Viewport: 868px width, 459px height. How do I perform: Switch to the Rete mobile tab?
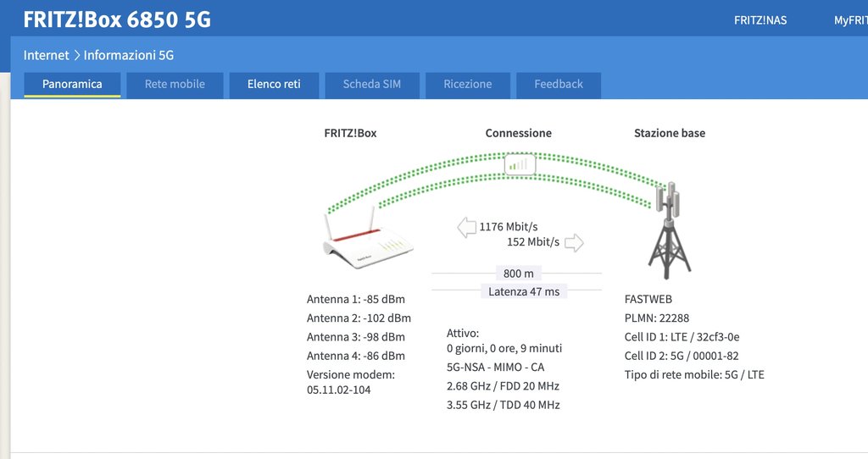point(175,85)
